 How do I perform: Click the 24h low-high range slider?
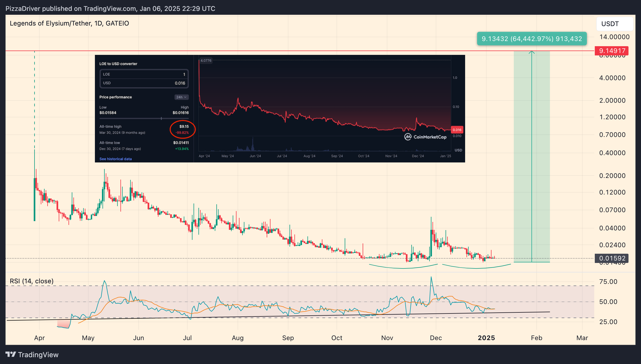click(144, 118)
